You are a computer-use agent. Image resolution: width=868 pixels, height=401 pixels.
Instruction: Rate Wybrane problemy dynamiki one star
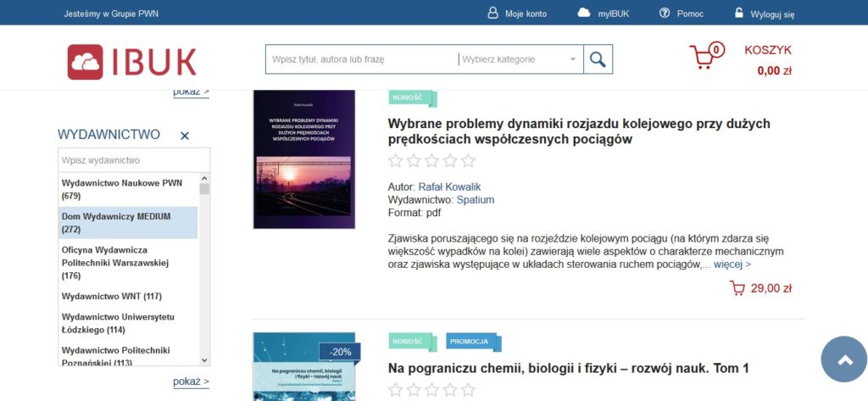pos(395,161)
